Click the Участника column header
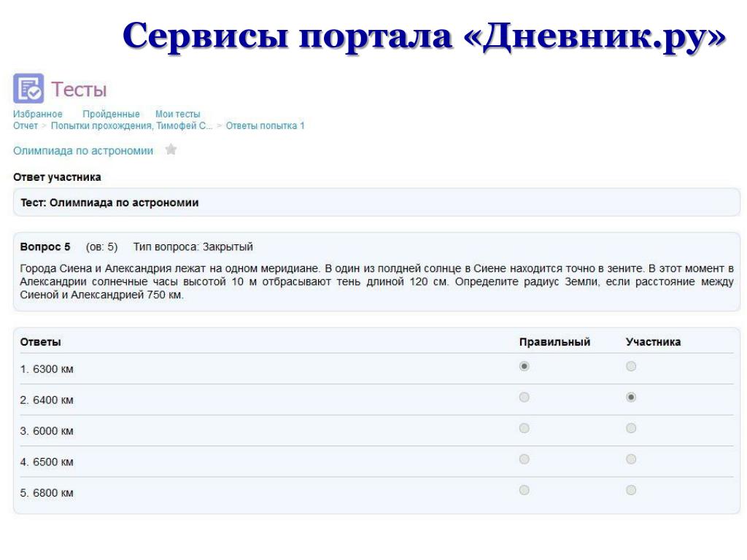 (653, 342)
